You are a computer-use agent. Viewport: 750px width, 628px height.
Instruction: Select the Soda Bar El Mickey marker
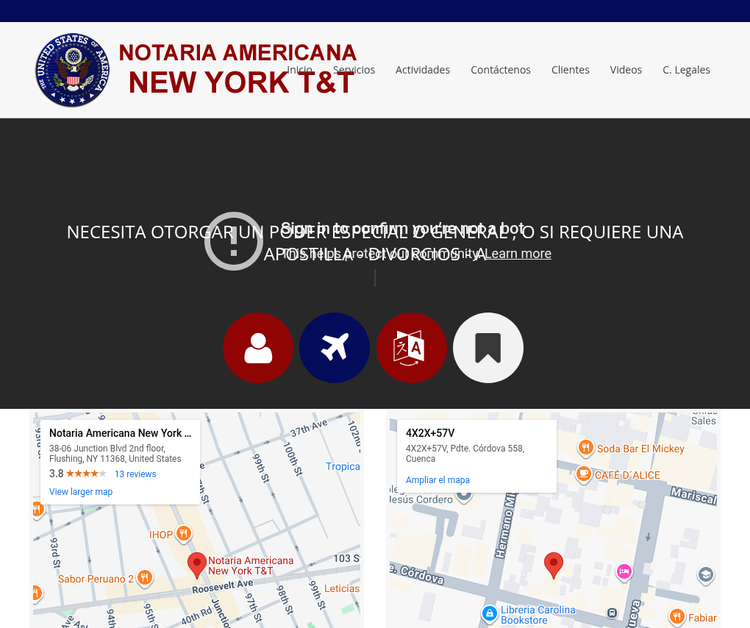pos(586,448)
